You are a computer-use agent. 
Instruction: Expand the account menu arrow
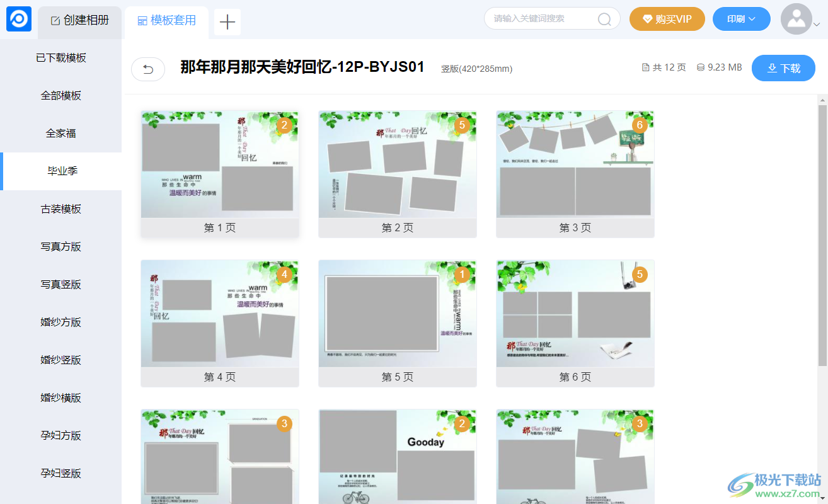point(817,25)
